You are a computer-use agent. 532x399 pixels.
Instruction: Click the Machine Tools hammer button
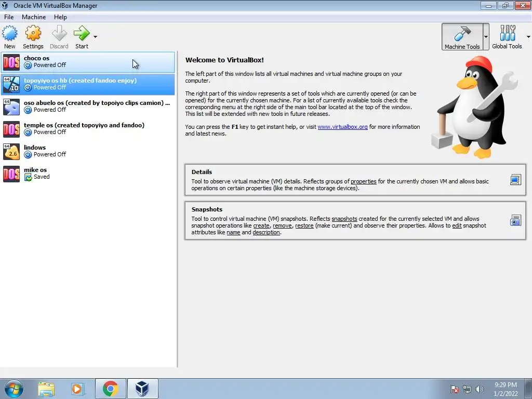click(x=462, y=37)
